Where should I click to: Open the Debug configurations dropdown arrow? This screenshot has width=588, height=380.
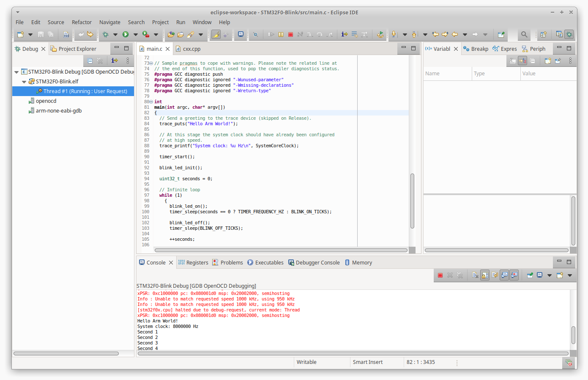(x=115, y=34)
